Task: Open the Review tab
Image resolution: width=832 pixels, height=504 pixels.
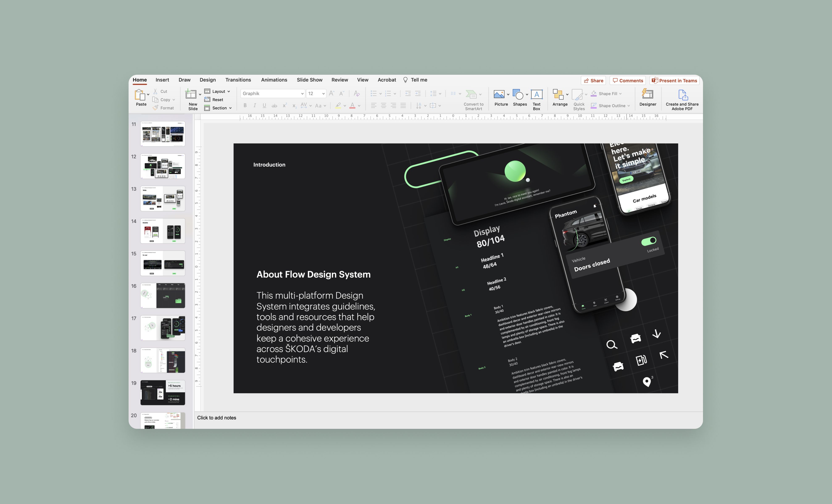Action: coord(339,80)
